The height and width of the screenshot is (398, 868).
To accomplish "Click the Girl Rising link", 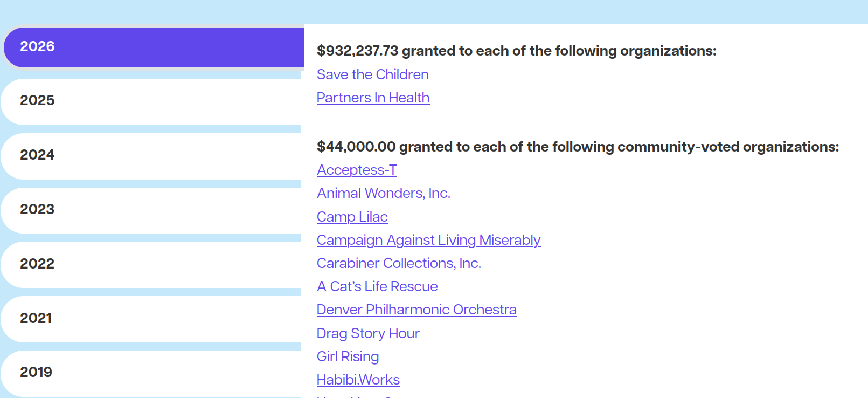I will coord(348,356).
